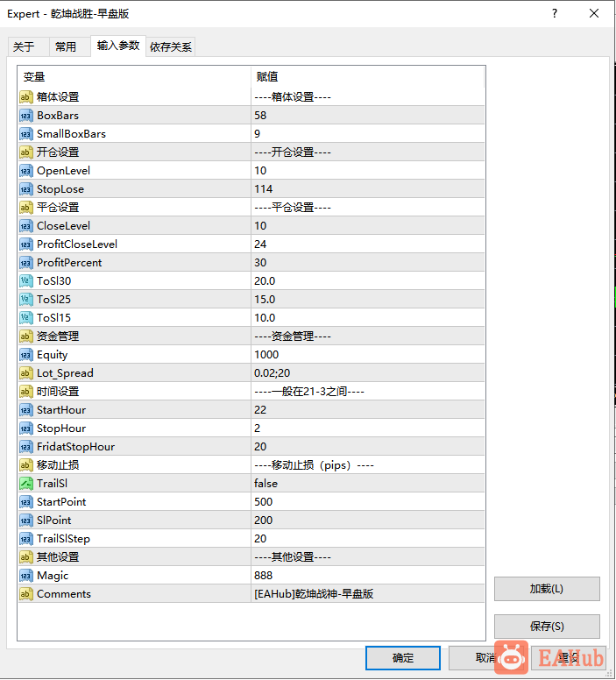Click the double-type icon beside ToSl30
Screen dimensions: 616x680
(x=26, y=281)
